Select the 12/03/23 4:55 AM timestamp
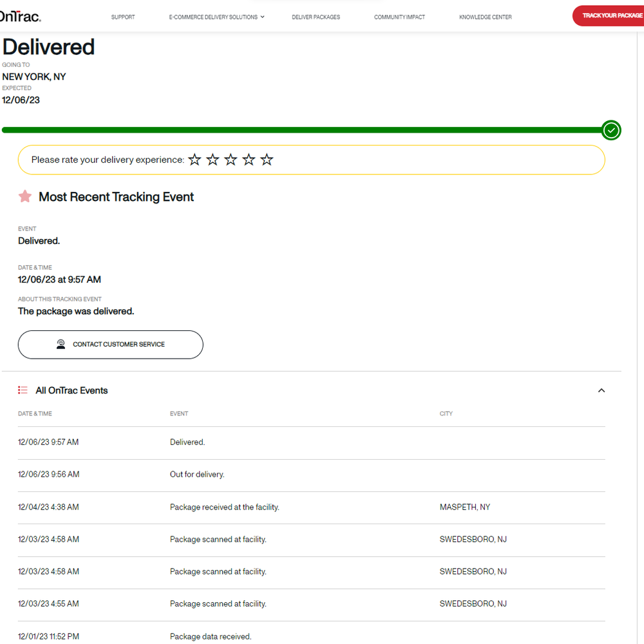 [x=48, y=603]
